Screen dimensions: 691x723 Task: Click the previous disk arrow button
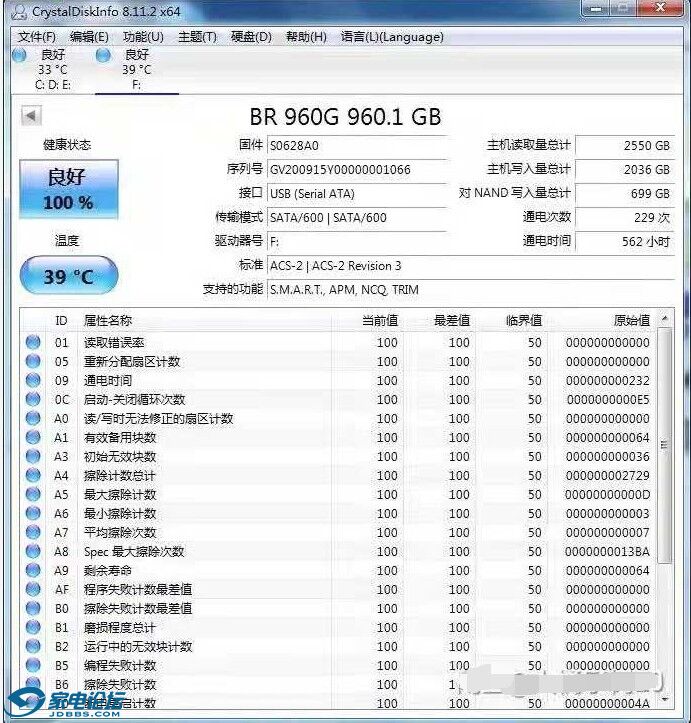[x=31, y=115]
